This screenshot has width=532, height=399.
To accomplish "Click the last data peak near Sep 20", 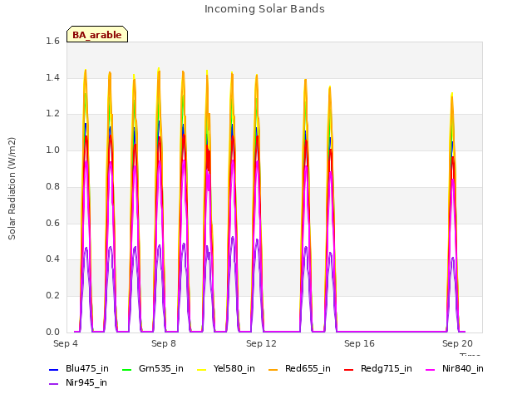I will tap(452, 212).
